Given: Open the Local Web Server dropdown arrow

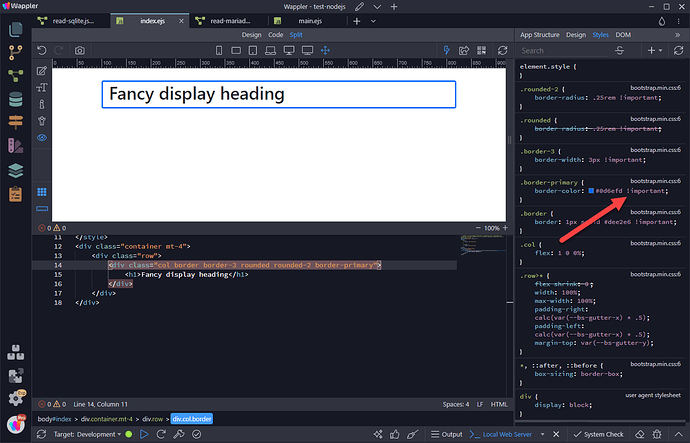Looking at the screenshot, I should pyautogui.click(x=542, y=434).
